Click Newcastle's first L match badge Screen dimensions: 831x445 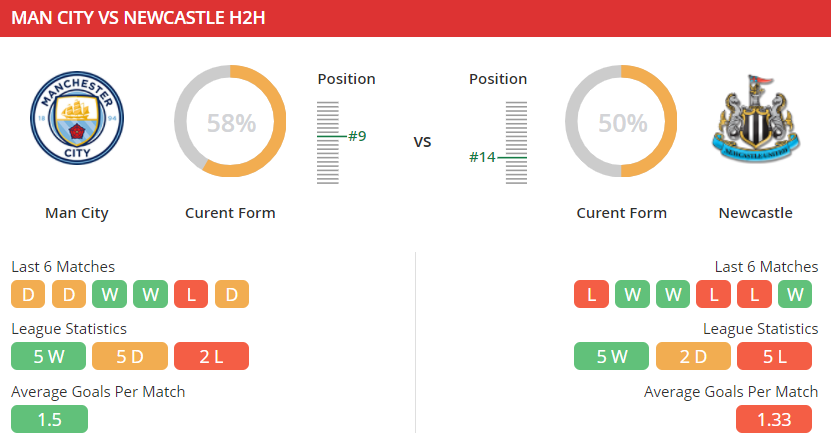pyautogui.click(x=591, y=294)
